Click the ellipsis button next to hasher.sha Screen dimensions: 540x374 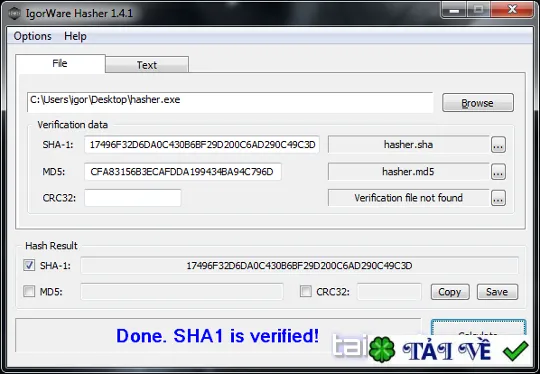498,145
